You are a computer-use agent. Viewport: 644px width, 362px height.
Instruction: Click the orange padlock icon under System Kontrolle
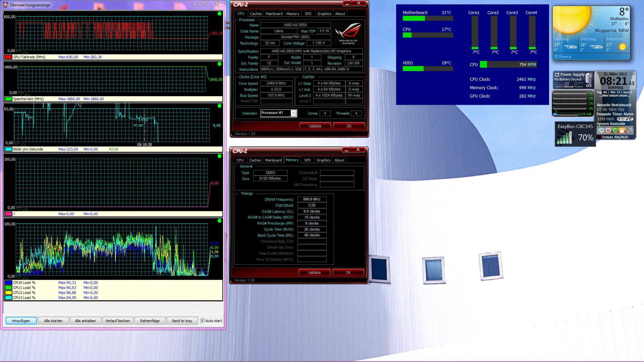coord(622,130)
